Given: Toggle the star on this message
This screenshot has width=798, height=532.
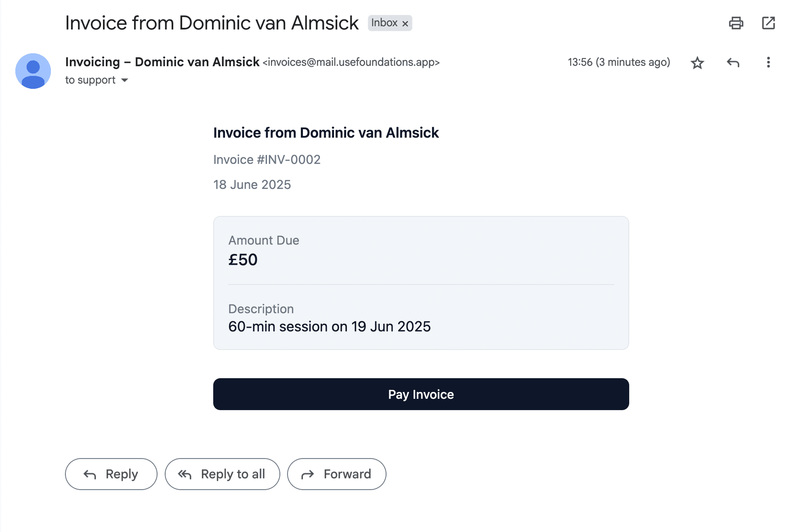Looking at the screenshot, I should (x=697, y=63).
